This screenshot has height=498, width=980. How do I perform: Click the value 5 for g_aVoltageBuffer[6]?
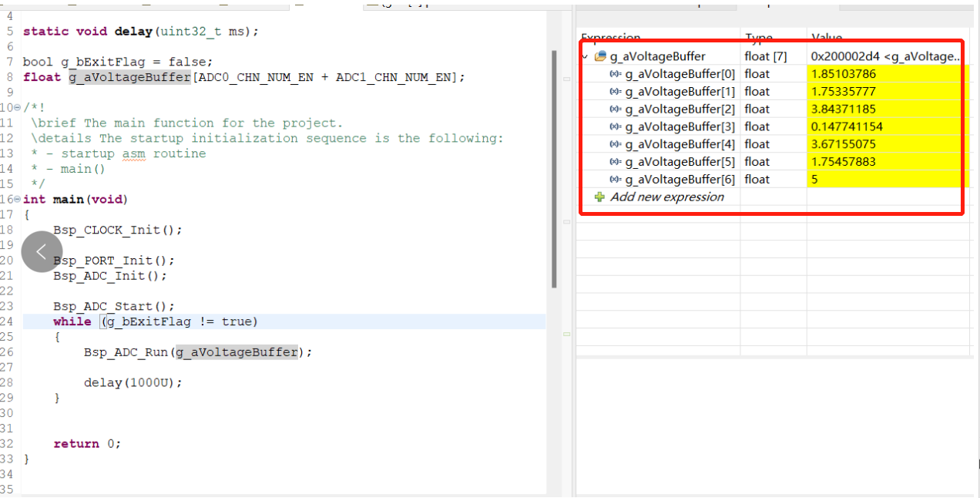pos(814,180)
